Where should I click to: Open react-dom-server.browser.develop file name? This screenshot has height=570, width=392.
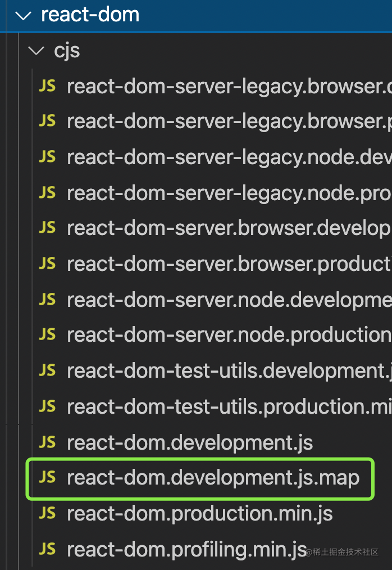tap(230, 229)
